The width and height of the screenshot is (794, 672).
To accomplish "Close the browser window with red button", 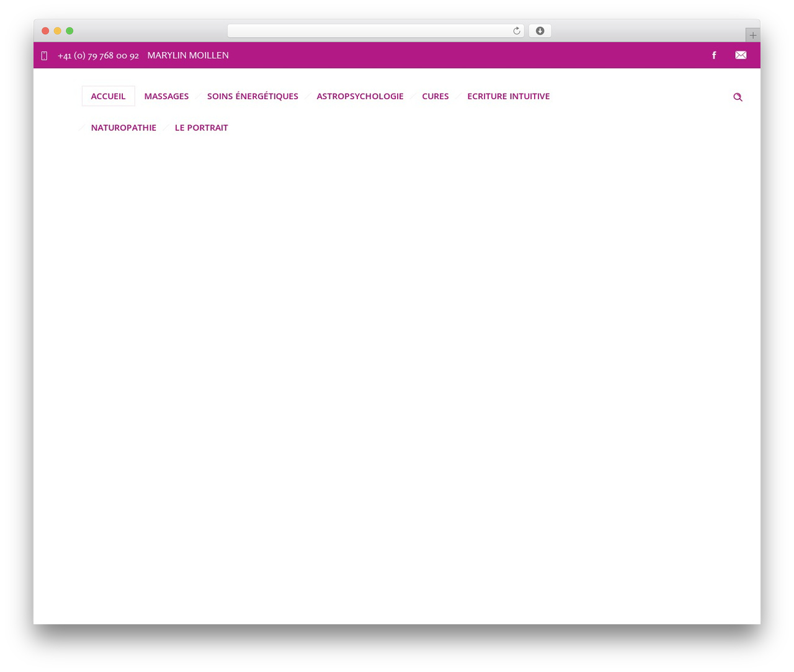I will [45, 31].
